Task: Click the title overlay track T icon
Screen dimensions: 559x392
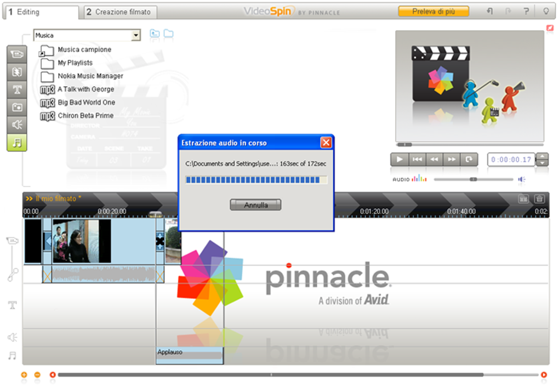Action: tap(13, 305)
